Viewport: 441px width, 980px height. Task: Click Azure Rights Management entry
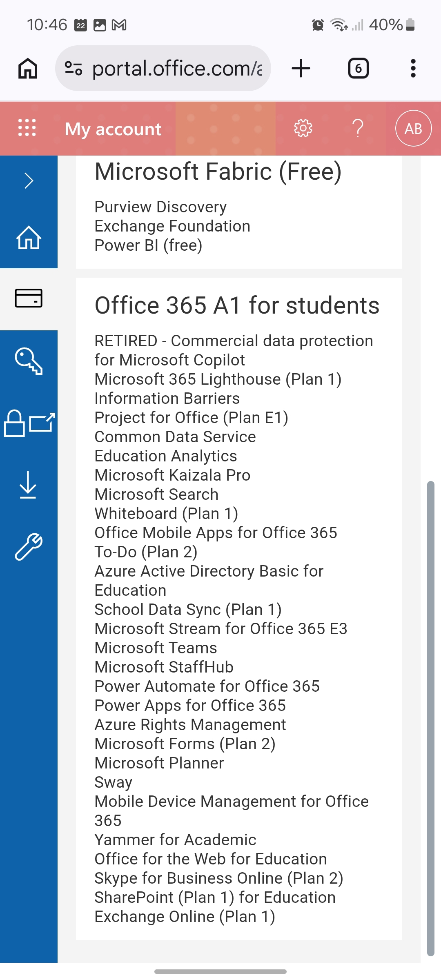click(190, 725)
